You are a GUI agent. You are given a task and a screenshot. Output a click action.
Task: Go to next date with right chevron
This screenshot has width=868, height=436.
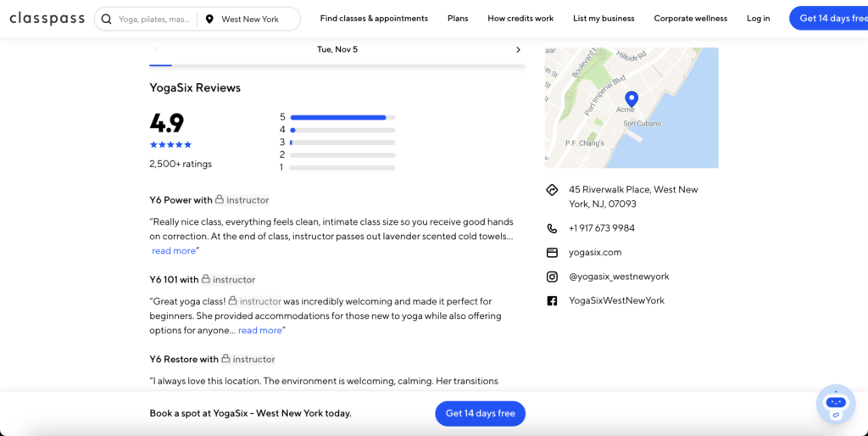[x=518, y=50]
